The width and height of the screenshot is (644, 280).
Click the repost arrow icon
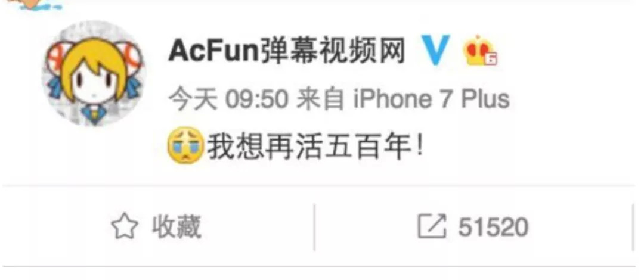click(432, 226)
